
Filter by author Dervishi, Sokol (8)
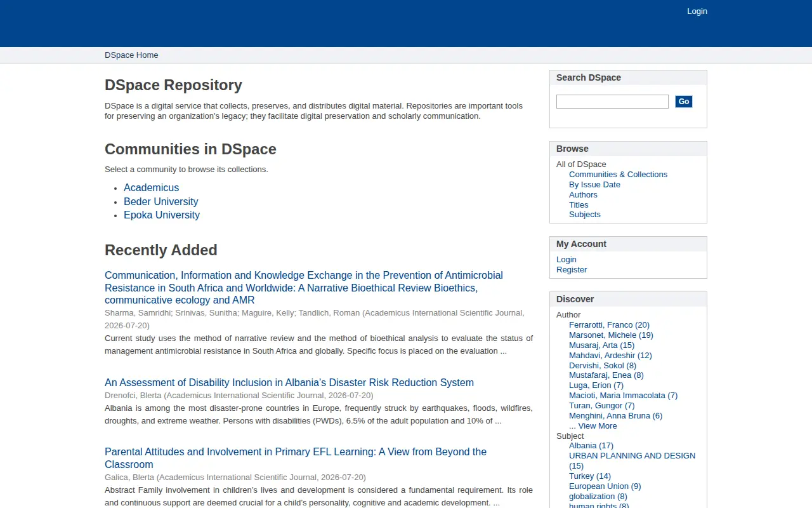pos(603,366)
